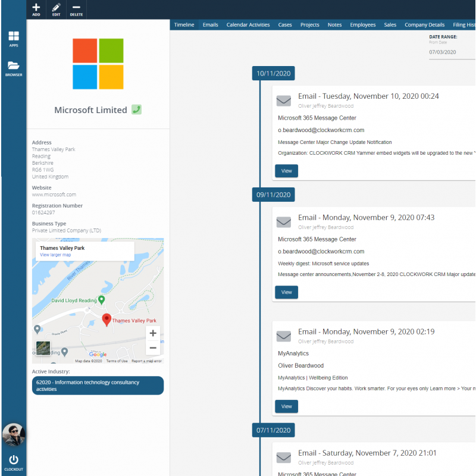Click the Google logo on the map
The image size is (476, 476).
(98, 354)
